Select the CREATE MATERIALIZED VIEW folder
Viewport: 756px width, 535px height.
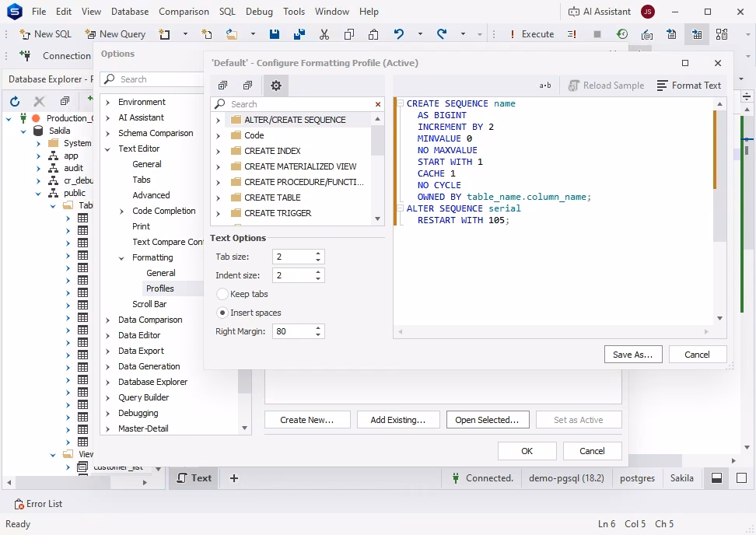coord(300,166)
